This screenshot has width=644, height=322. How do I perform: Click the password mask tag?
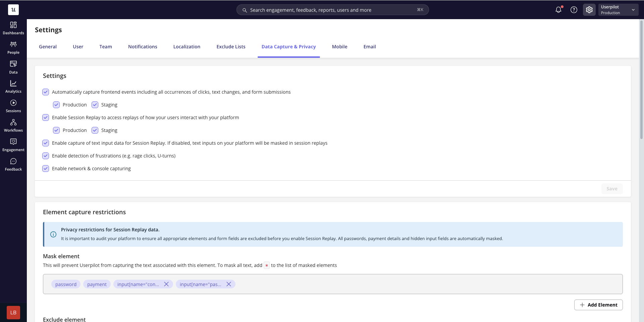(x=66, y=284)
